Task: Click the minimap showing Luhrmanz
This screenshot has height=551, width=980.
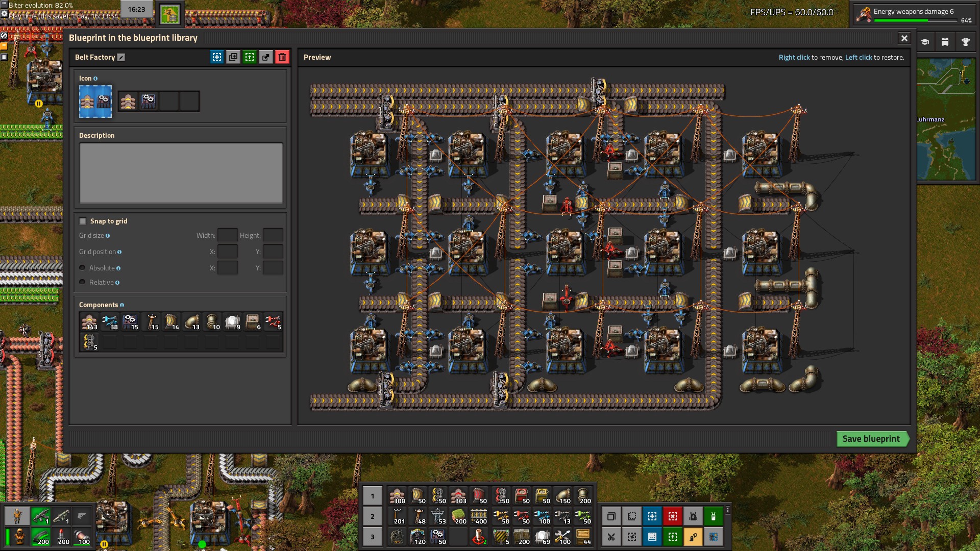Action: click(946, 119)
